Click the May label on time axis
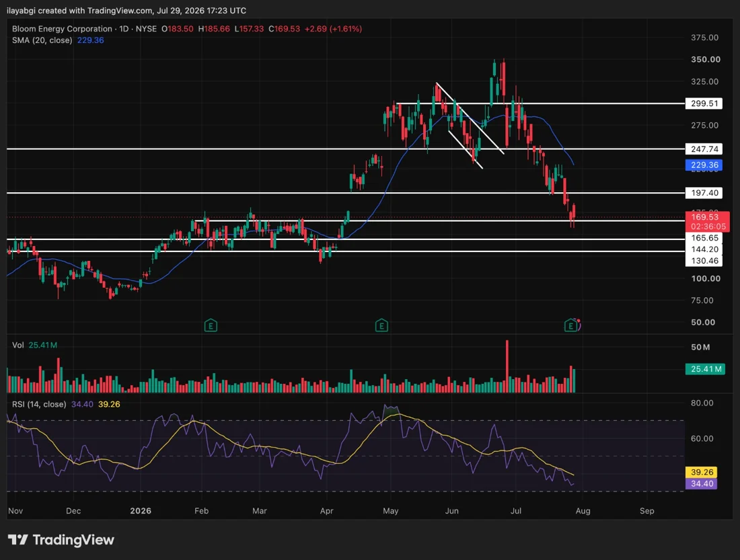This screenshot has width=740, height=560. [391, 511]
